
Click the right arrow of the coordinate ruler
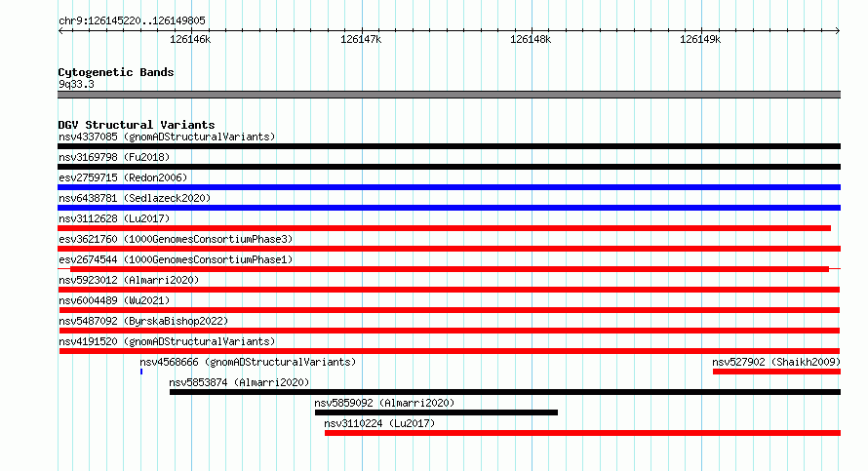838,30
